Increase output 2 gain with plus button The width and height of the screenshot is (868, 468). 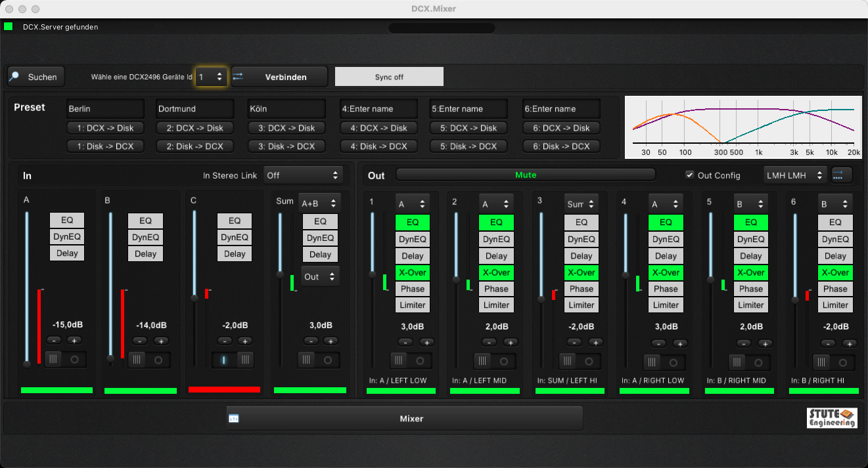click(511, 342)
